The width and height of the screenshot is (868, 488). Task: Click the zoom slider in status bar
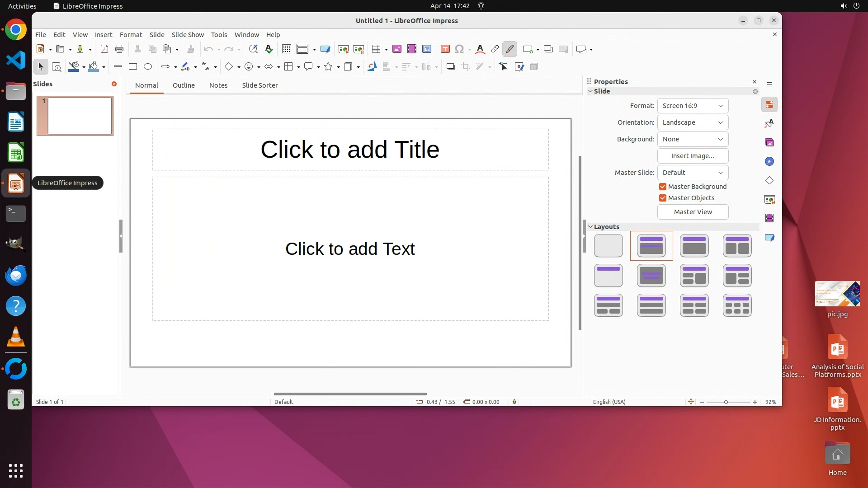tap(726, 402)
